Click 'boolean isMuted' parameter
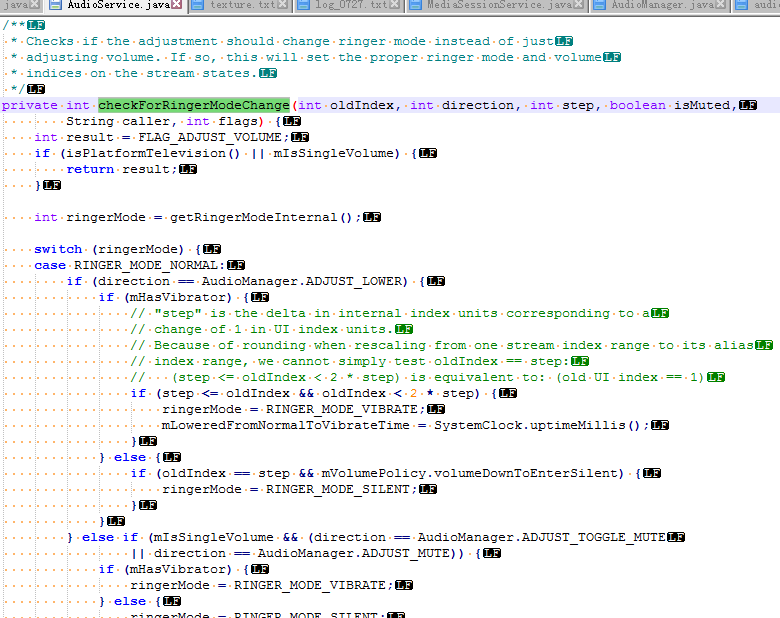 [670, 105]
